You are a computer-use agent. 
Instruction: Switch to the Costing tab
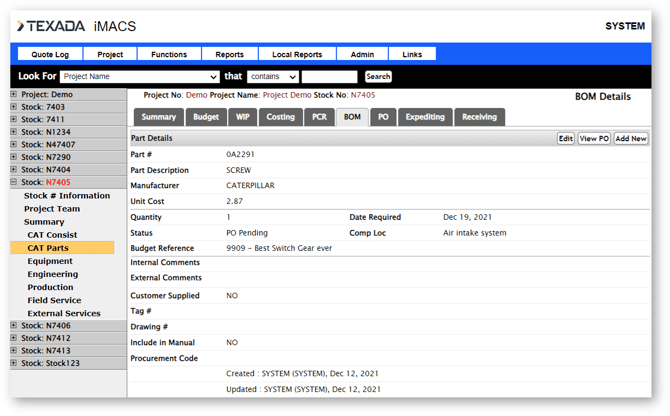(x=280, y=117)
